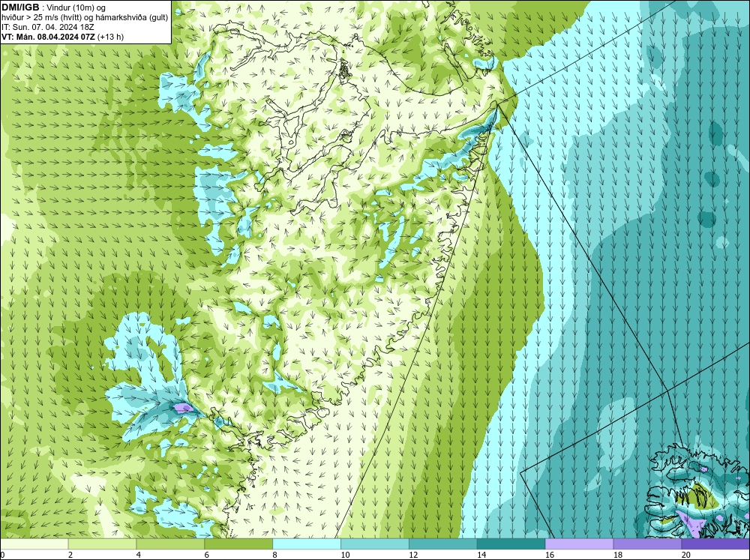Click the 6–8 m/s olive green swatch

(x=238, y=544)
